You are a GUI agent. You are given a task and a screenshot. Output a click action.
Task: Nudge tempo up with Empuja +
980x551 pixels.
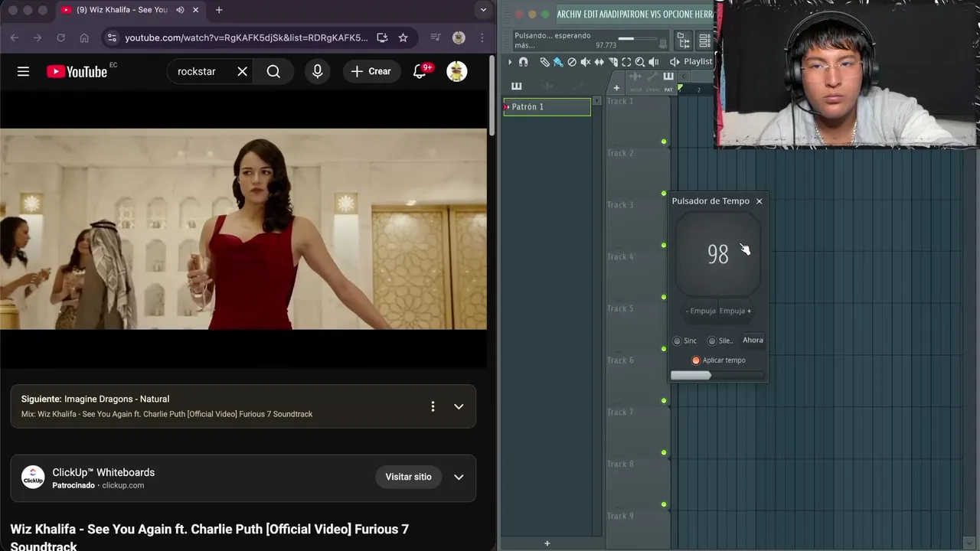point(735,311)
